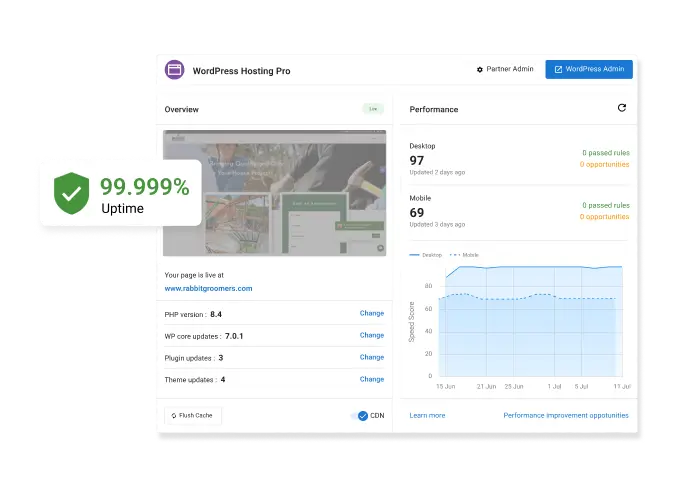Click the Partner Admin gear icon
This screenshot has width=678, height=488.
[480, 70]
